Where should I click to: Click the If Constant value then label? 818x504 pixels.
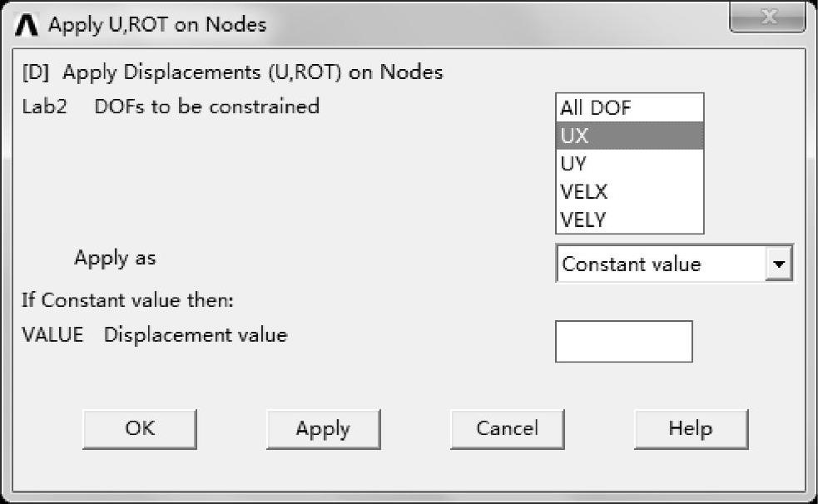coord(127,300)
